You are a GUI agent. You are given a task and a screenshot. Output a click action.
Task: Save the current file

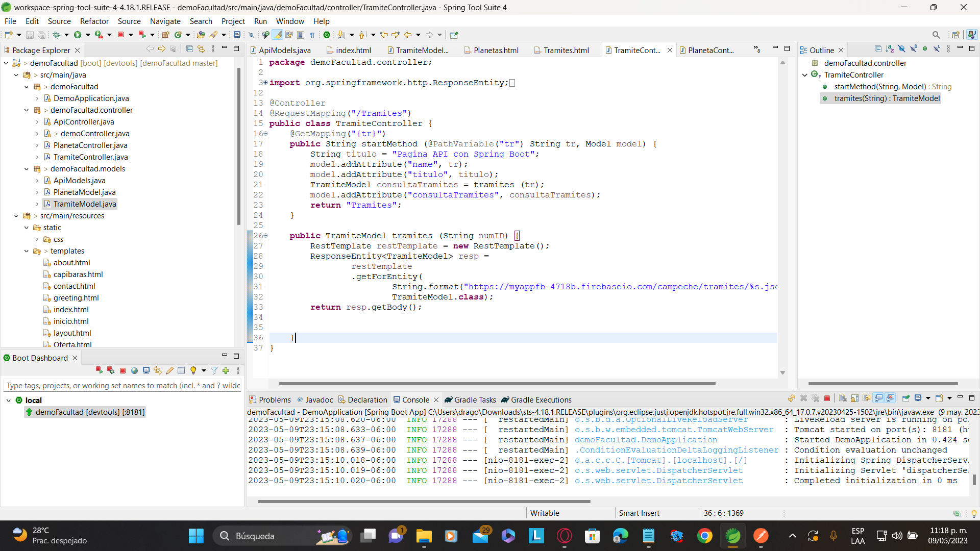pos(29,35)
